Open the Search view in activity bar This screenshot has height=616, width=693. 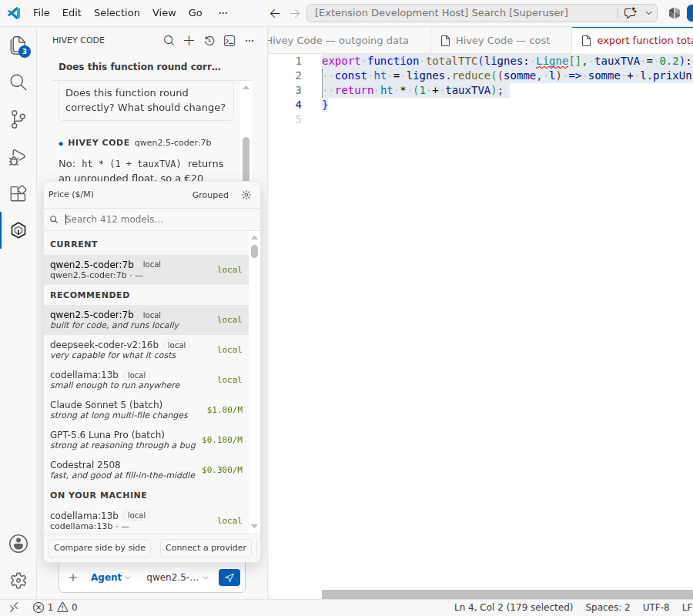[18, 82]
